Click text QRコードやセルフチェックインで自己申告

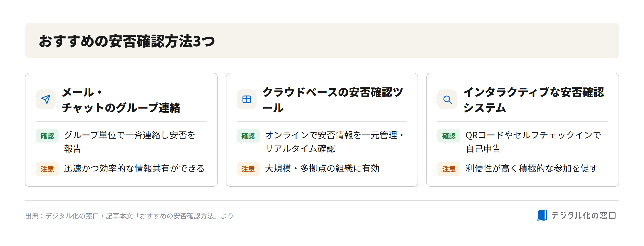point(533,142)
